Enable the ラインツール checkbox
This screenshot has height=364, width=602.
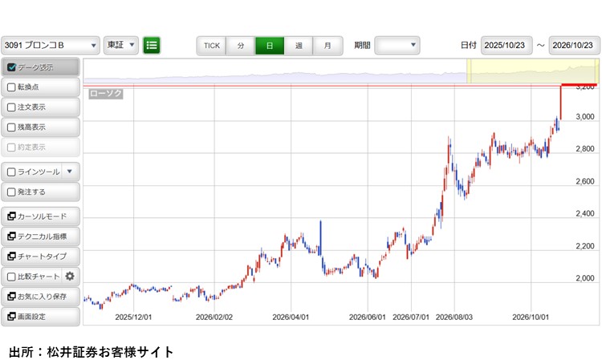(11, 172)
